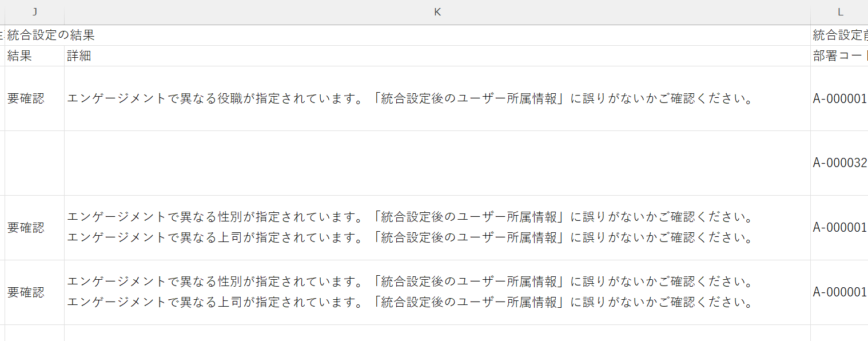
Task: Click the 統合設定の結果 heading cell
Action: [x=51, y=35]
